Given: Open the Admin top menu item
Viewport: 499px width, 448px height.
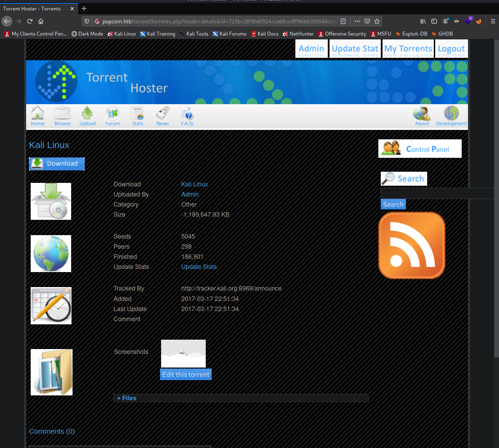Looking at the screenshot, I should tap(311, 48).
